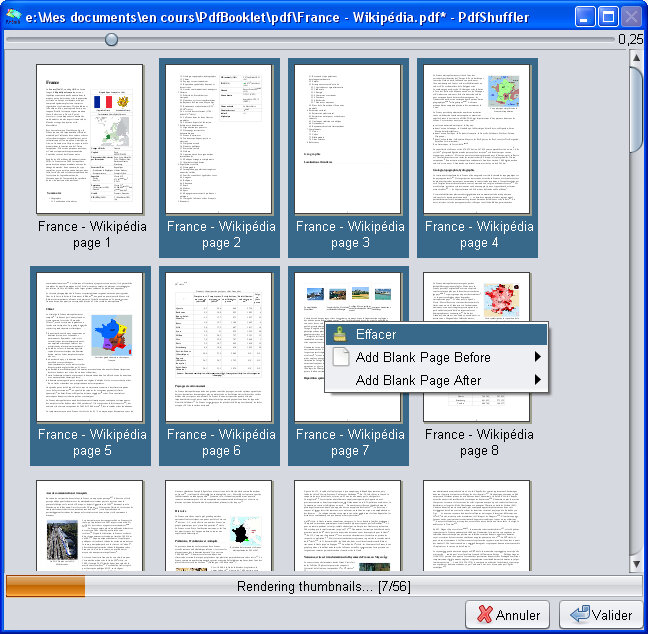648x634 pixels.
Task: Minimize the PdfShuffler window
Action: (x=585, y=17)
